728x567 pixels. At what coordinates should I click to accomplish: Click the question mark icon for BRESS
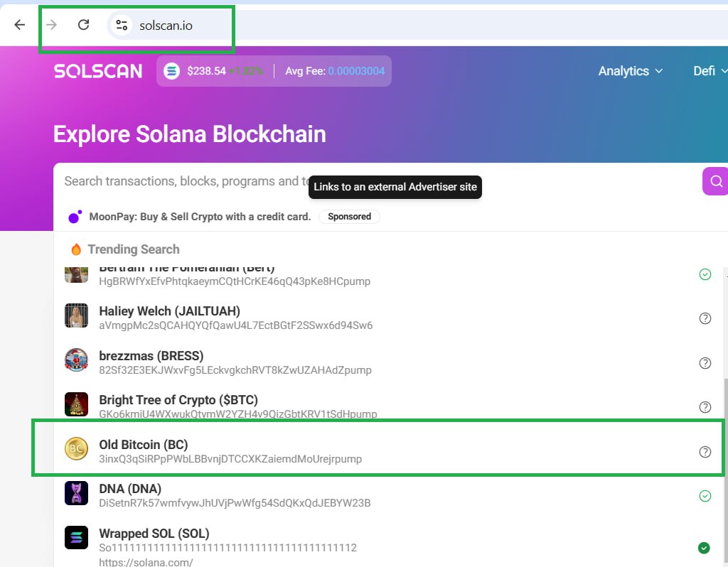point(705,363)
